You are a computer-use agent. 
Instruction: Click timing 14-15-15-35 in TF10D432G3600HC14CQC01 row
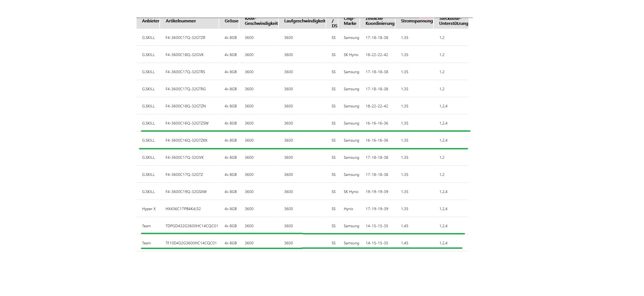click(377, 243)
